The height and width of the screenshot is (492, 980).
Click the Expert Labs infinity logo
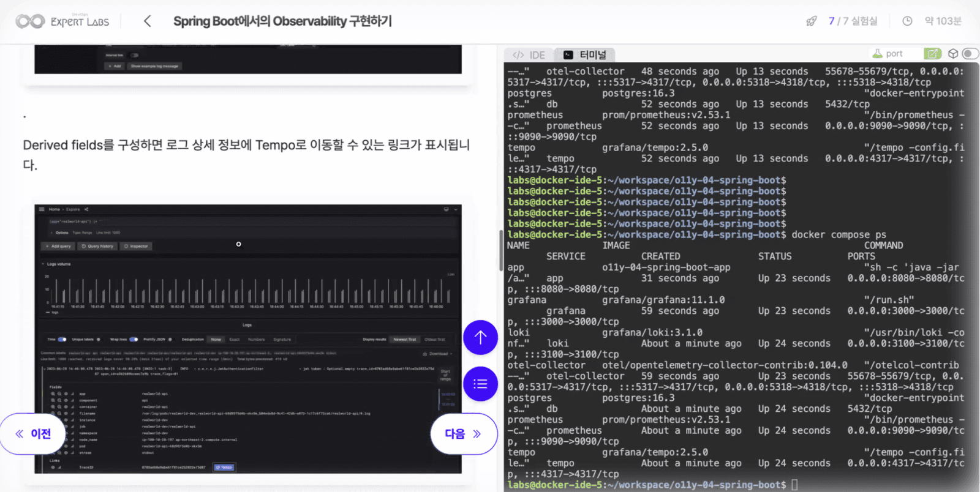[x=30, y=21]
